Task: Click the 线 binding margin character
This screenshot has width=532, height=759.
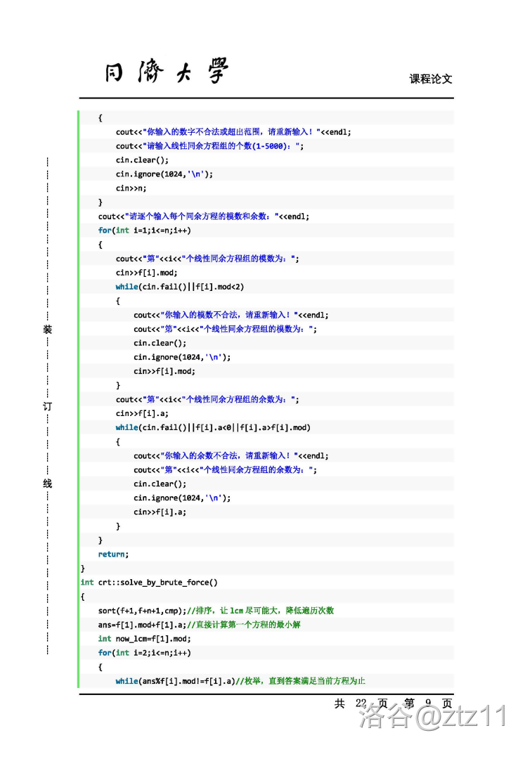Action: point(47,484)
